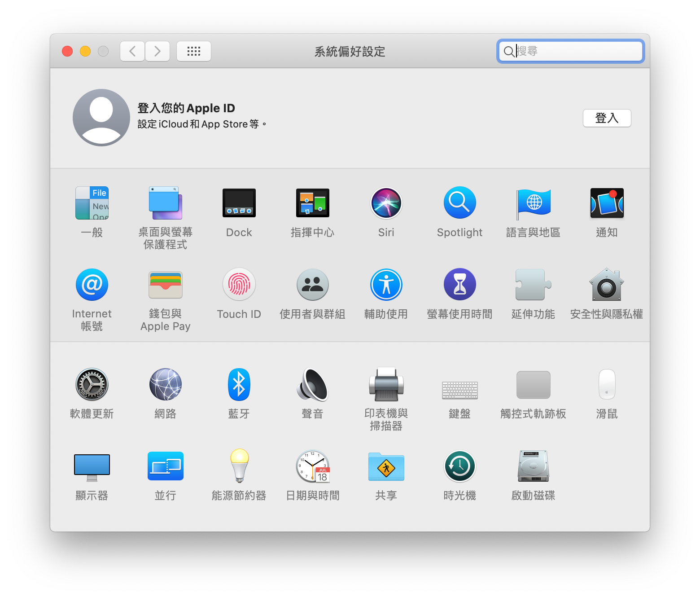Open 指揮中心 (Mission Control) icon
Viewport: 700px width, 598px height.
(x=313, y=203)
